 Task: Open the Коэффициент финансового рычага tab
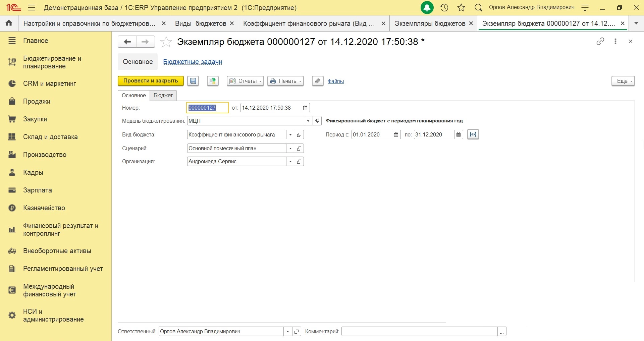click(309, 23)
